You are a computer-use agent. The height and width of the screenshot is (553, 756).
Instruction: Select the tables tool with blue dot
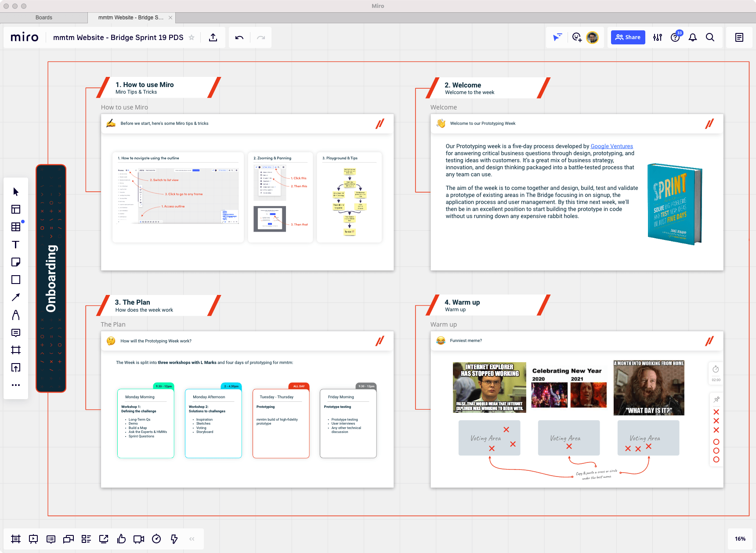[x=16, y=227]
